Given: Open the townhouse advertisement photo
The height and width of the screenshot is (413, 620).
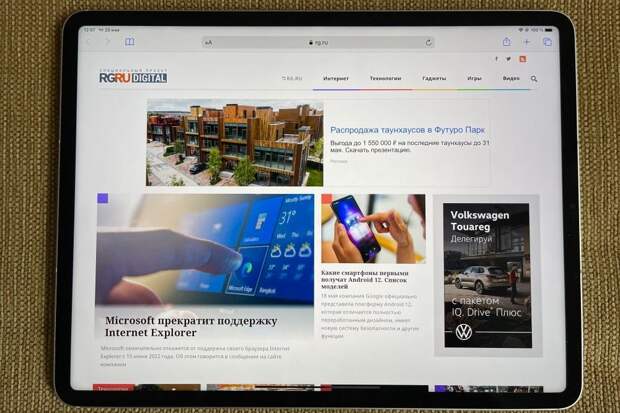Looking at the screenshot, I should click(x=235, y=143).
